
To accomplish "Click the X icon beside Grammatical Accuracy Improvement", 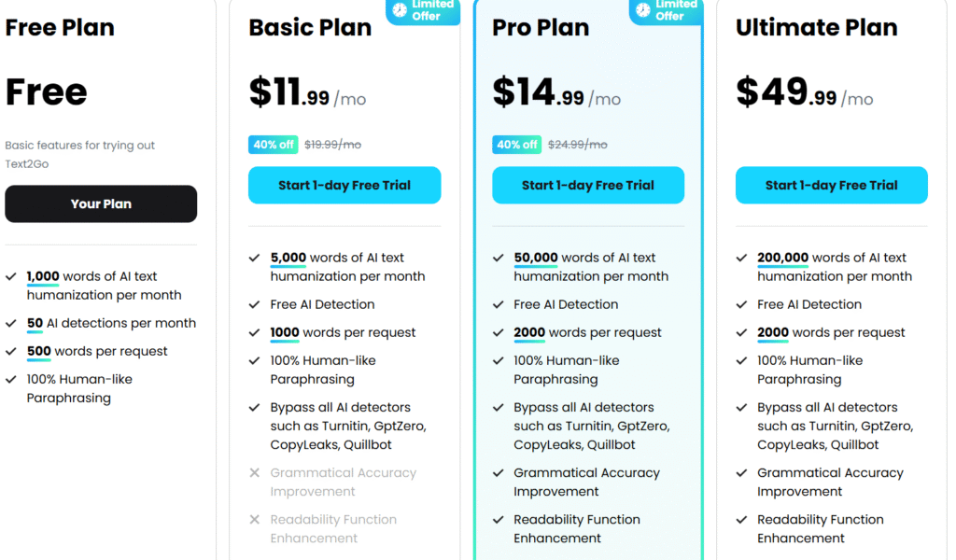I will pyautogui.click(x=254, y=473).
